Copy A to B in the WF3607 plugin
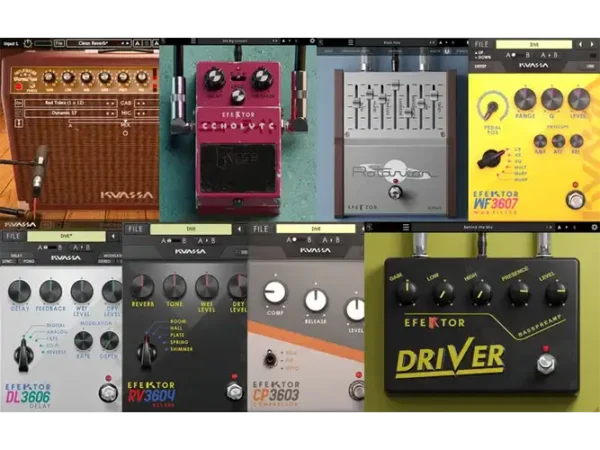The height and width of the screenshot is (450, 600). point(549,55)
